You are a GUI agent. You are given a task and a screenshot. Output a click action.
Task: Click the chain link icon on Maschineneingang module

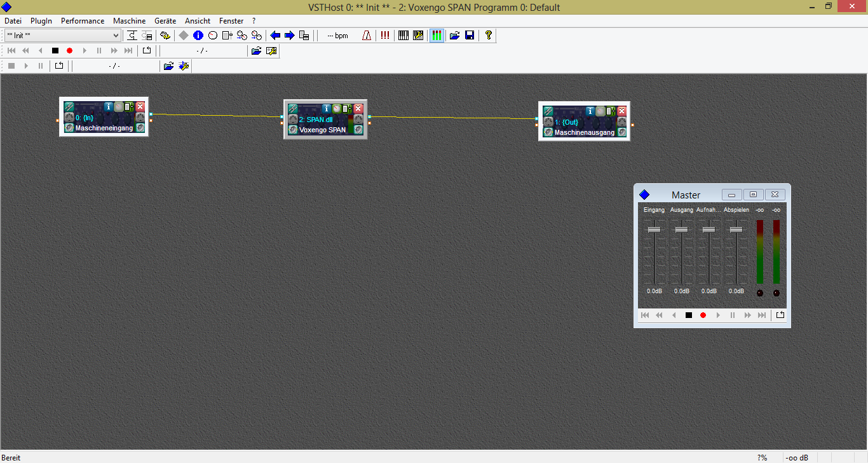(x=69, y=107)
